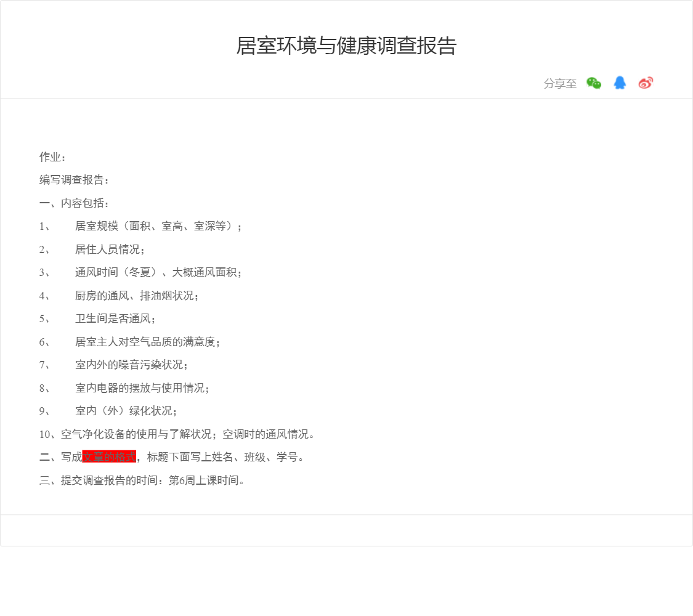Share the page to WeChat
This screenshot has height=616, width=693.
[594, 83]
